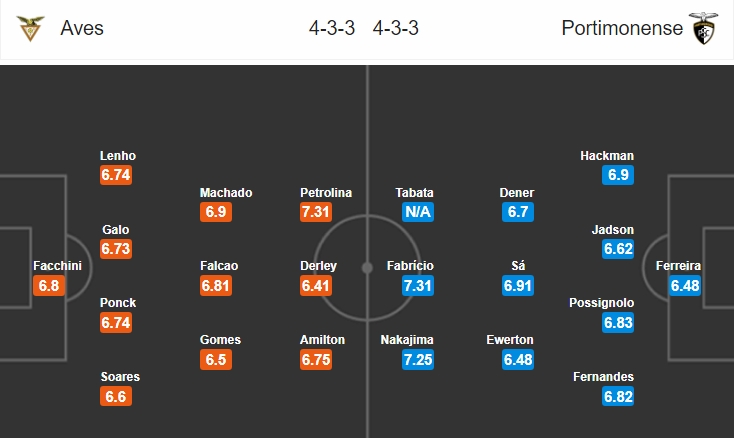Open player Derley's name label
This screenshot has width=734, height=438.
pyautogui.click(x=318, y=266)
